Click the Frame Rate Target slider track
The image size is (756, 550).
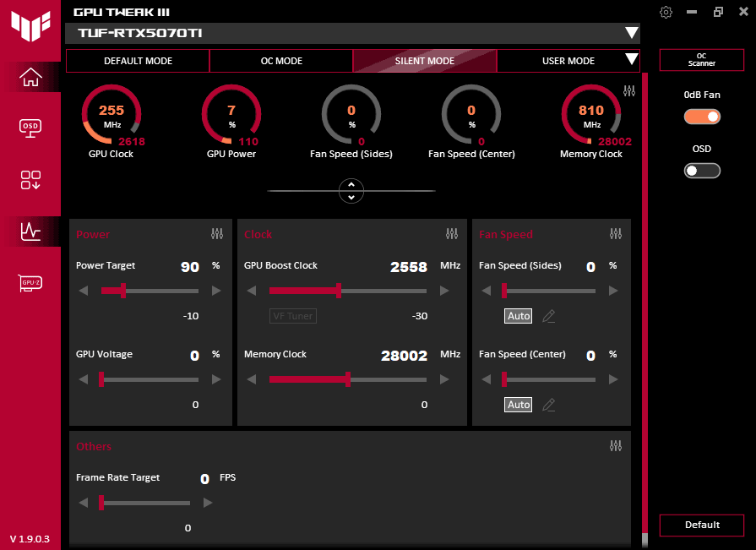145,504
